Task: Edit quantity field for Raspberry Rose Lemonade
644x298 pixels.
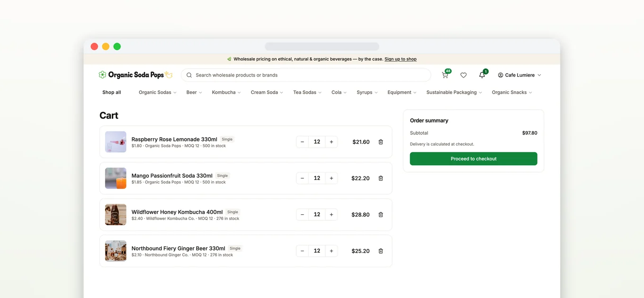Action: point(317,142)
